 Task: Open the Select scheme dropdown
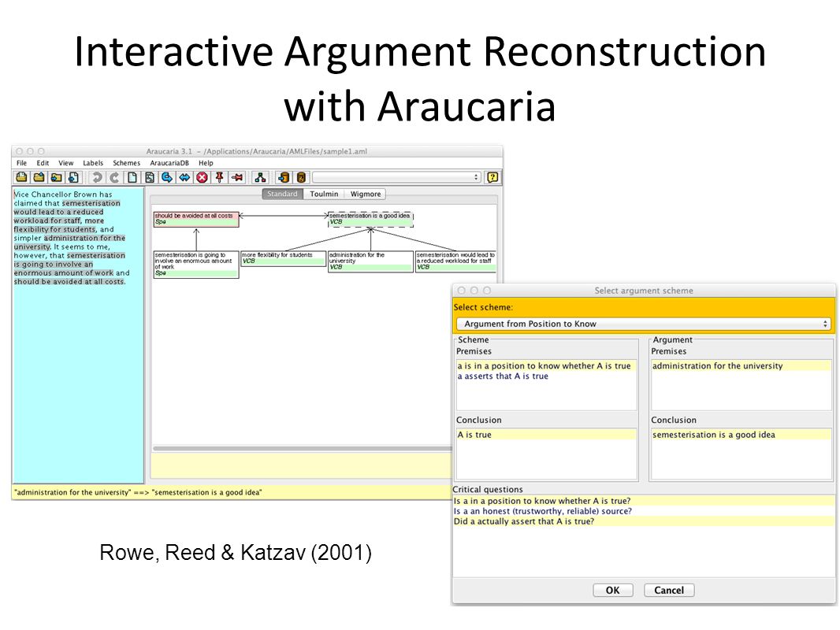pyautogui.click(x=643, y=324)
